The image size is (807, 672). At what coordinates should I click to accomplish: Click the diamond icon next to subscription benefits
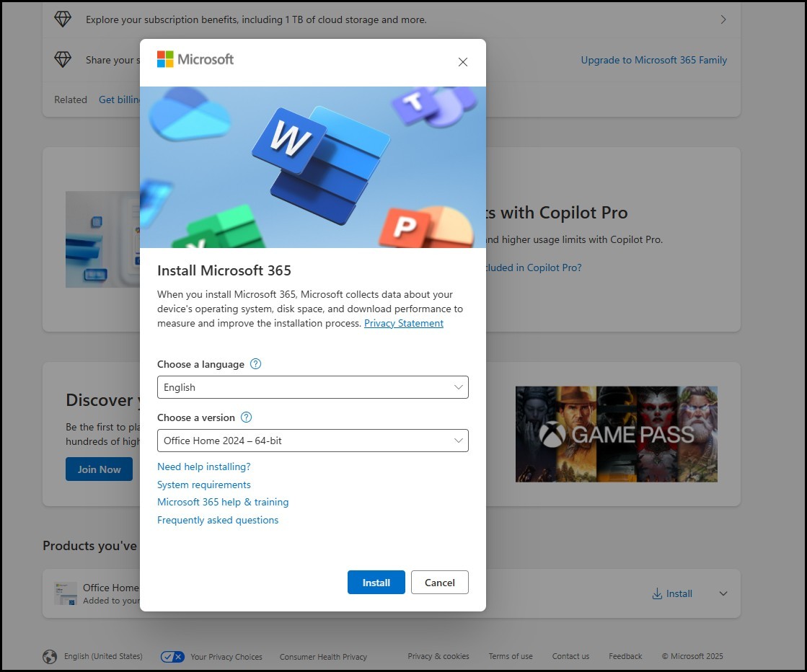[x=63, y=19]
